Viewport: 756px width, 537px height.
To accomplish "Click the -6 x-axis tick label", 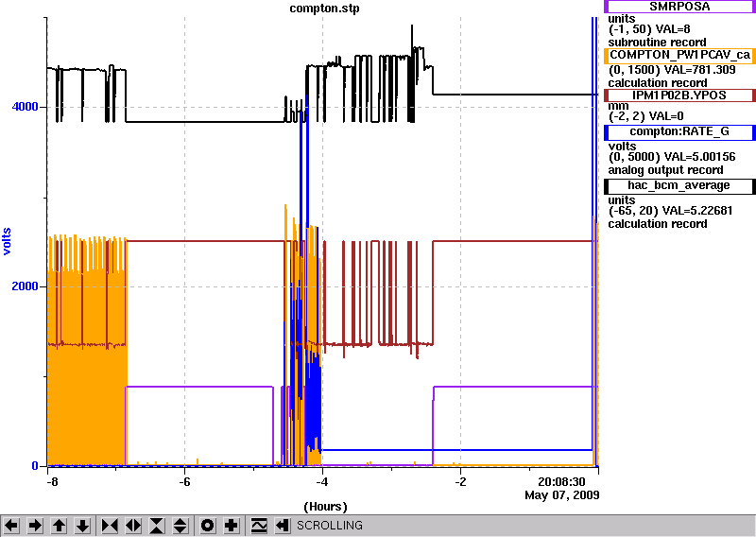I will [184, 482].
